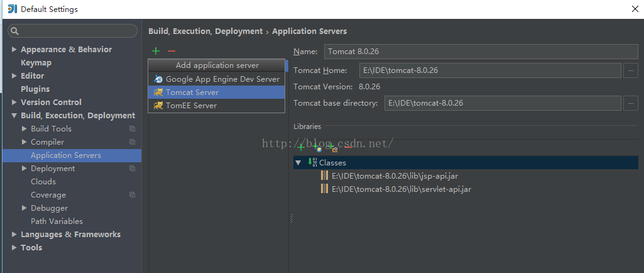Screen dimensions: 644x273
Task: Open the Coverage settings page
Action: tap(48, 195)
